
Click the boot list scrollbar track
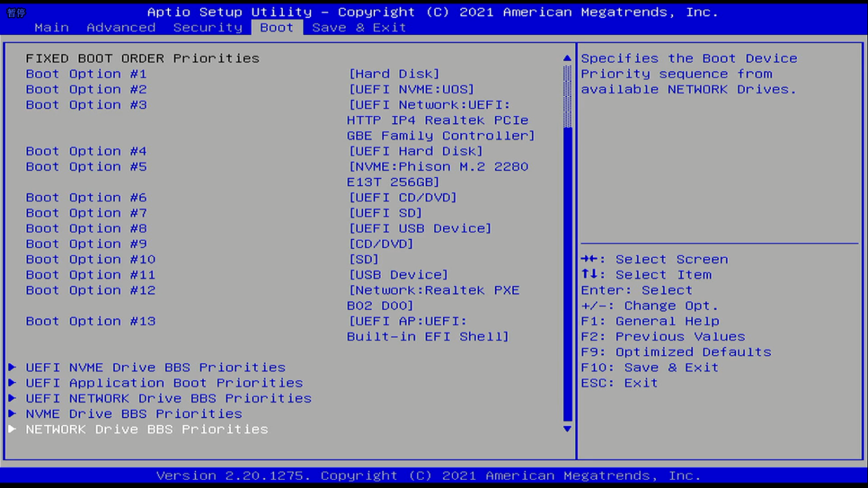567,274
